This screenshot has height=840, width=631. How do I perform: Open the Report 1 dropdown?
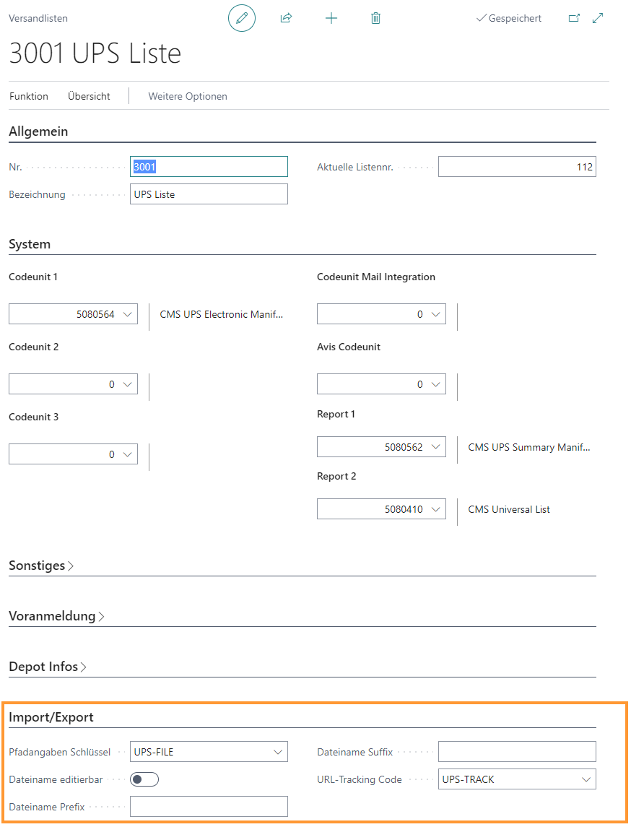click(x=436, y=447)
